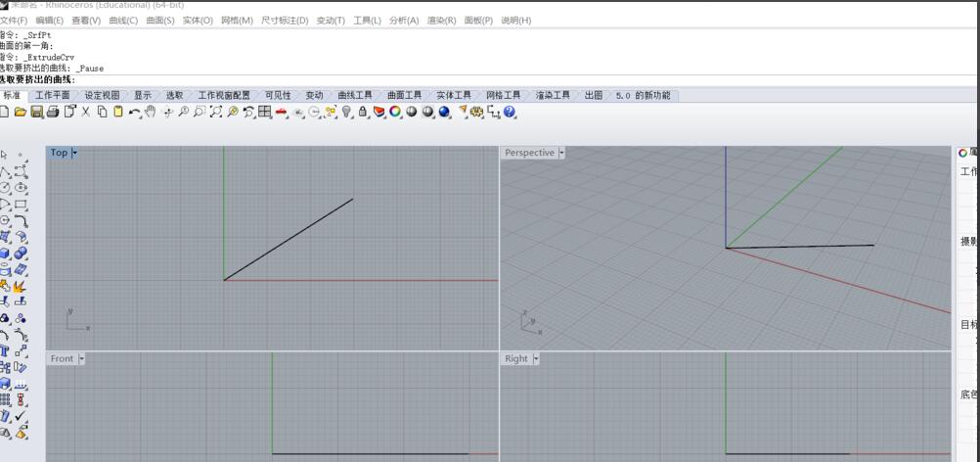Click the Perspective viewport title label
The image size is (980, 462).
pos(529,153)
